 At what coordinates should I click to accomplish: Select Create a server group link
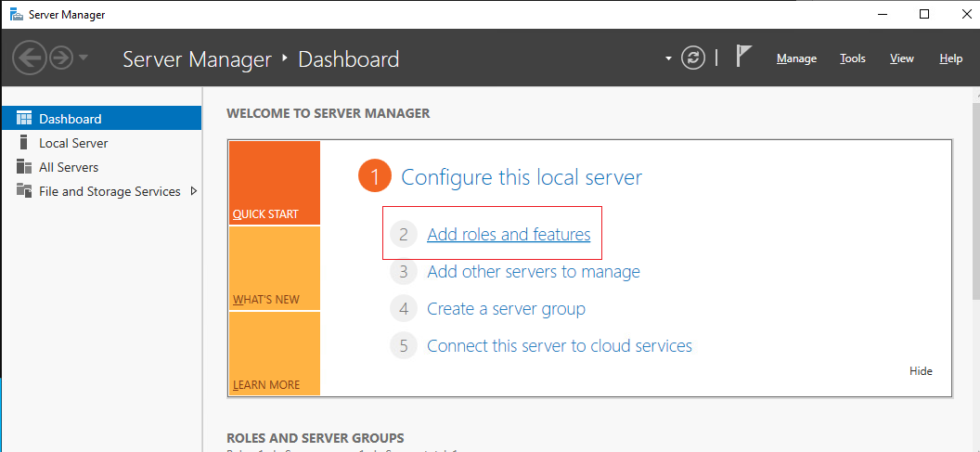click(x=506, y=309)
